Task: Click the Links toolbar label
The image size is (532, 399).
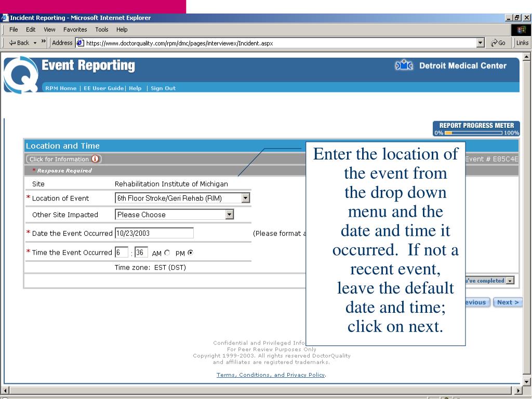Action: (522, 43)
